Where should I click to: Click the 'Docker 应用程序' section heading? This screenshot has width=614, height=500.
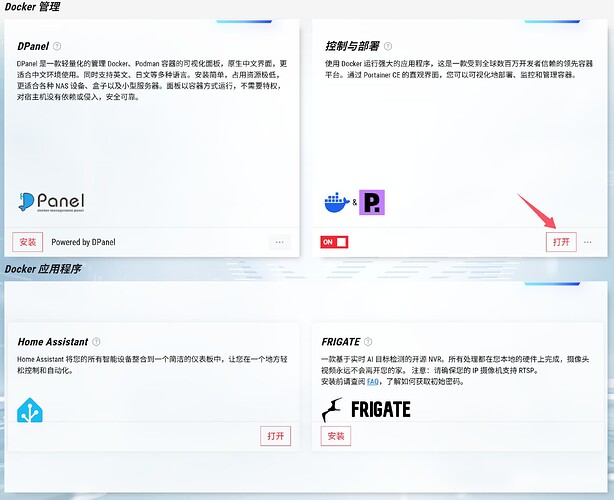click(x=43, y=269)
